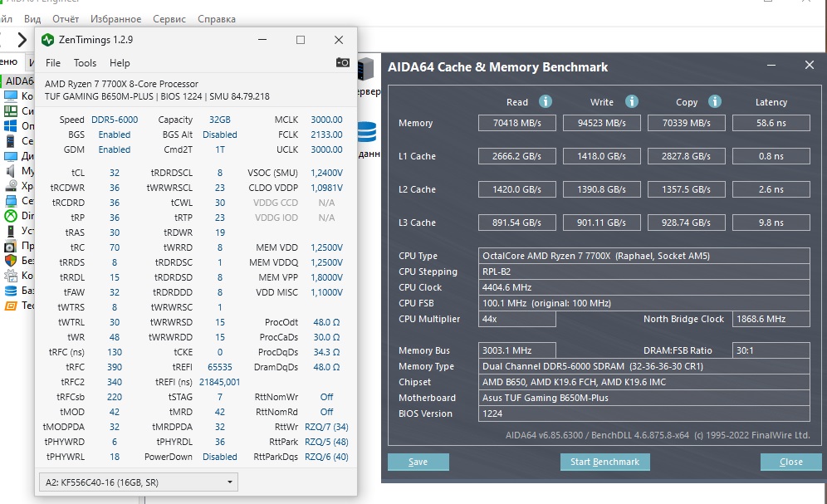Select the Windows logo icon in sidebar
827x504 pixels.
click(11, 126)
